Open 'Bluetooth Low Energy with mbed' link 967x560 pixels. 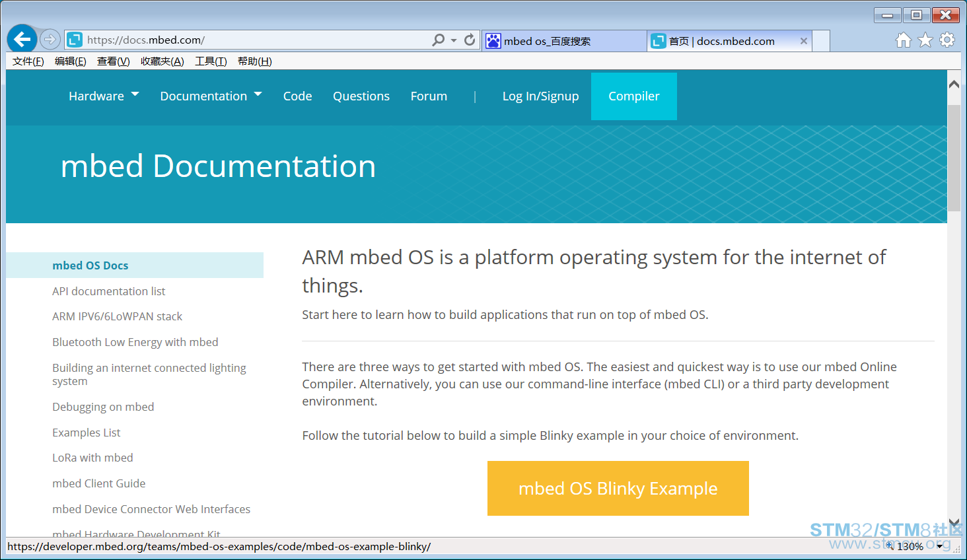135,342
